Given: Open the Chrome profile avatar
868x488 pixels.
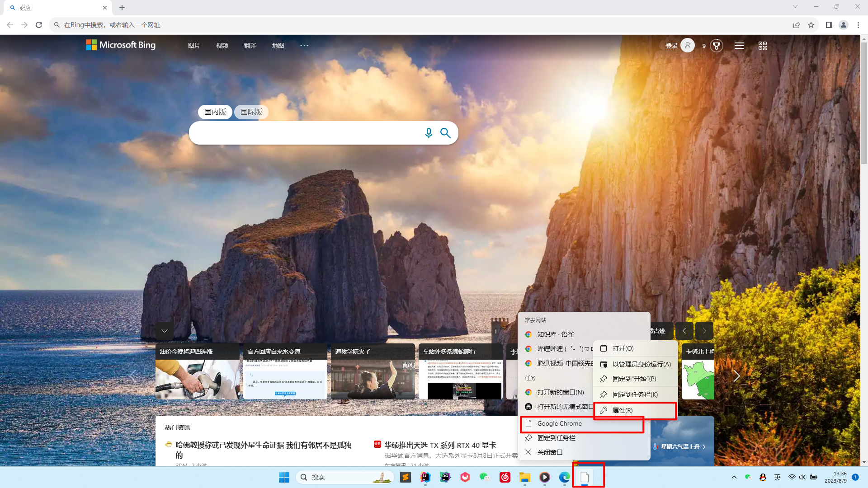Looking at the screenshot, I should 844,25.
